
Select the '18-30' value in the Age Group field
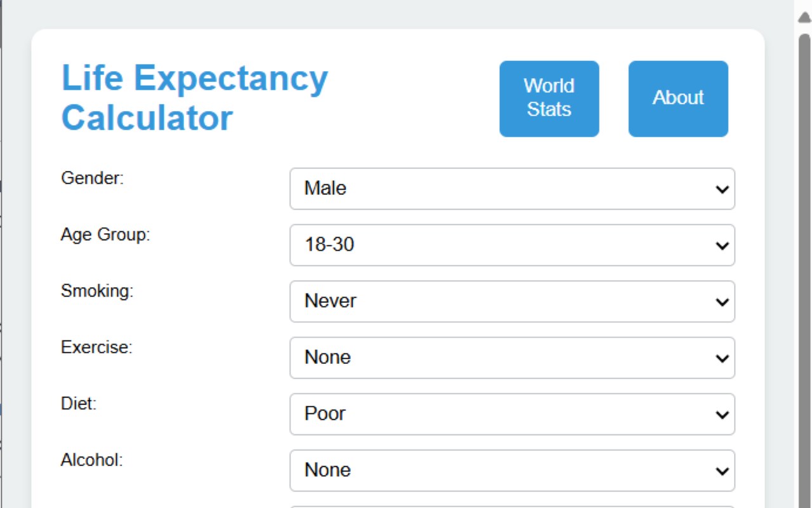(x=329, y=245)
